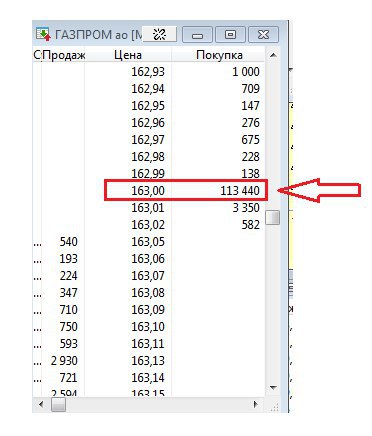The height and width of the screenshot is (436, 372).
Task: Click sell volume 540
Action: tap(69, 242)
